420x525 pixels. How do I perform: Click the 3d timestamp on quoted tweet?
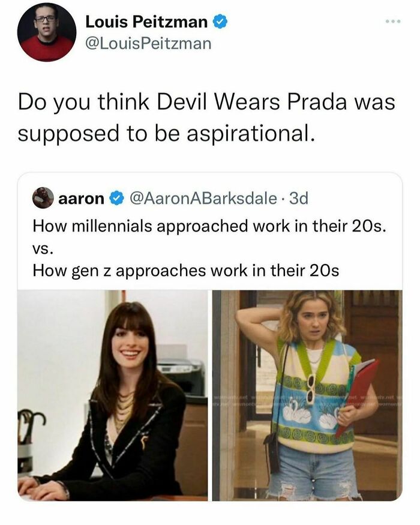(x=299, y=199)
